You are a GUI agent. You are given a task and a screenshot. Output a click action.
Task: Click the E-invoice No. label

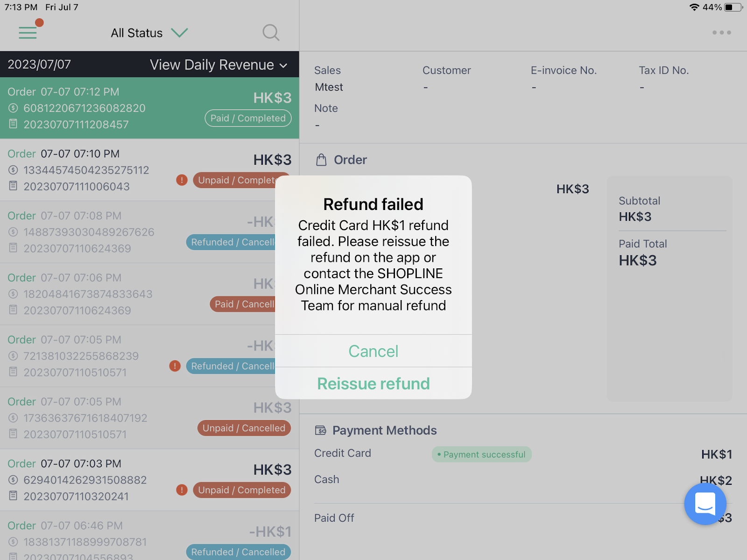pyautogui.click(x=564, y=70)
